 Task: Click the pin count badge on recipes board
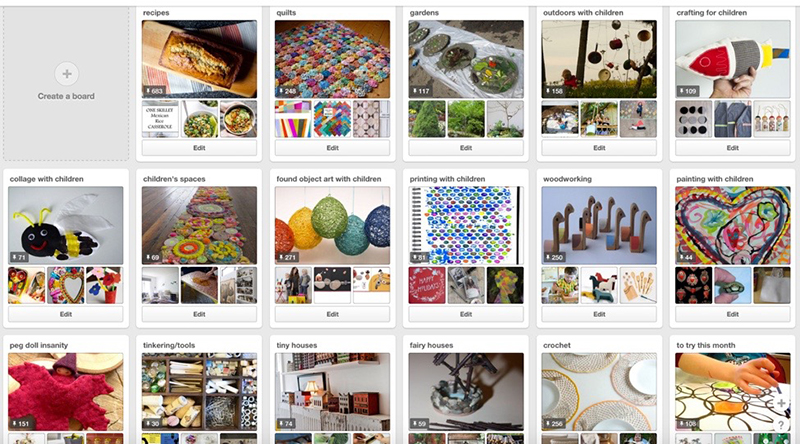(x=155, y=91)
